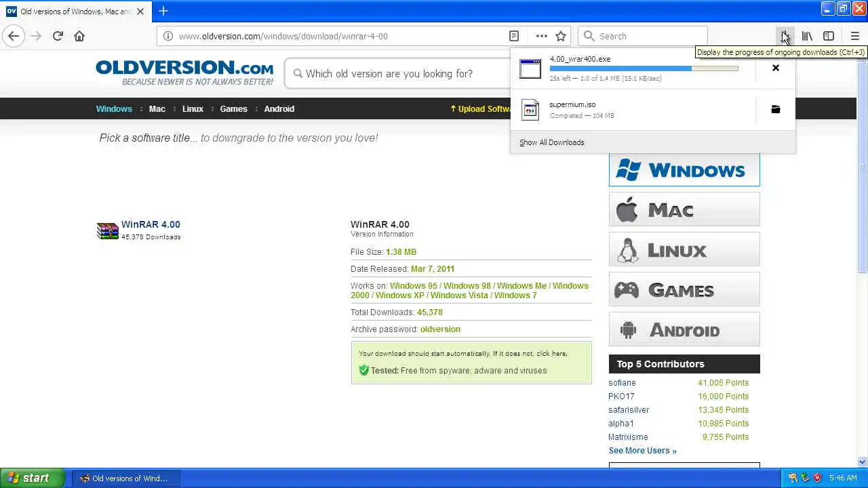Click the Upload Software link
The height and width of the screenshot is (488, 868).
point(481,109)
